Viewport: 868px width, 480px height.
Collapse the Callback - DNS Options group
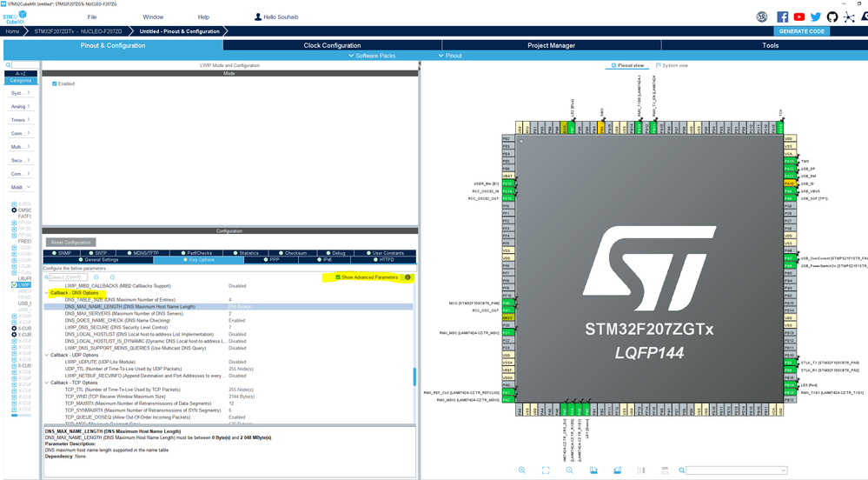[x=47, y=293]
